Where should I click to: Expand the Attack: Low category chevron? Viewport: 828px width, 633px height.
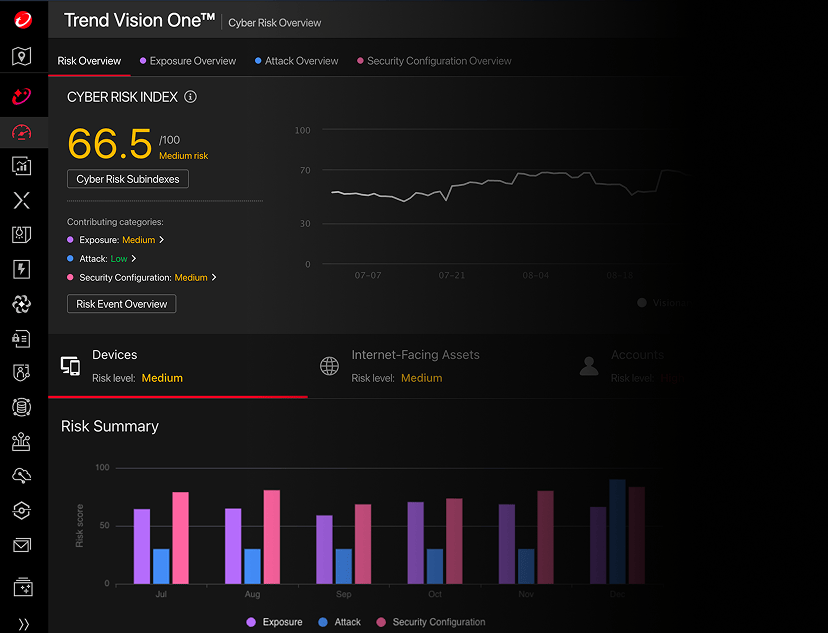pos(134,258)
